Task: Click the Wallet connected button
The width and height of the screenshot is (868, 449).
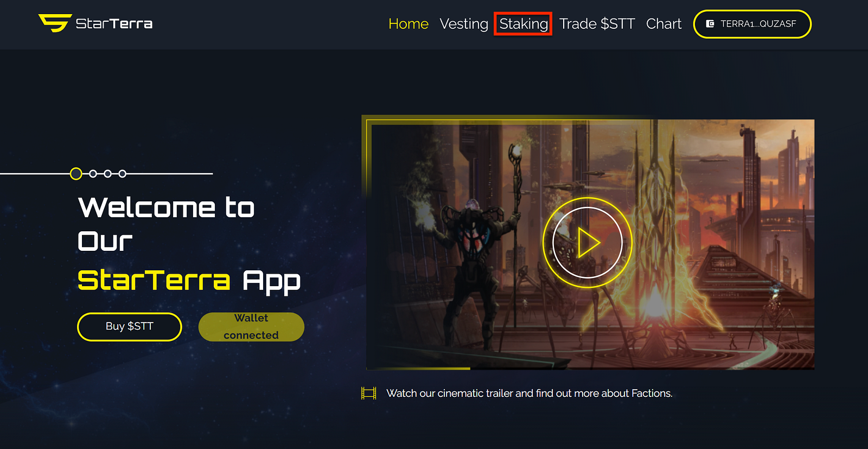Action: click(x=251, y=327)
